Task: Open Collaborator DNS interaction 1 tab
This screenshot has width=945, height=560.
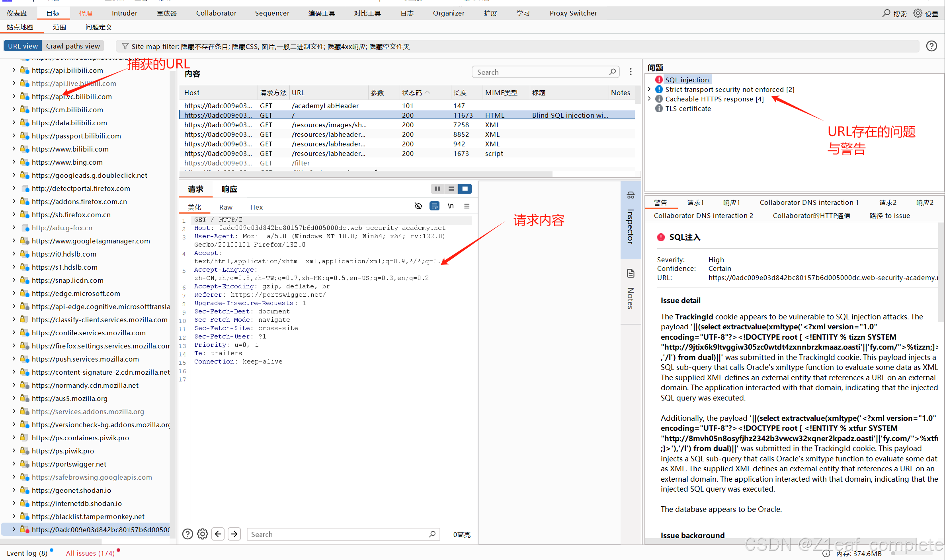Action: [x=809, y=202]
